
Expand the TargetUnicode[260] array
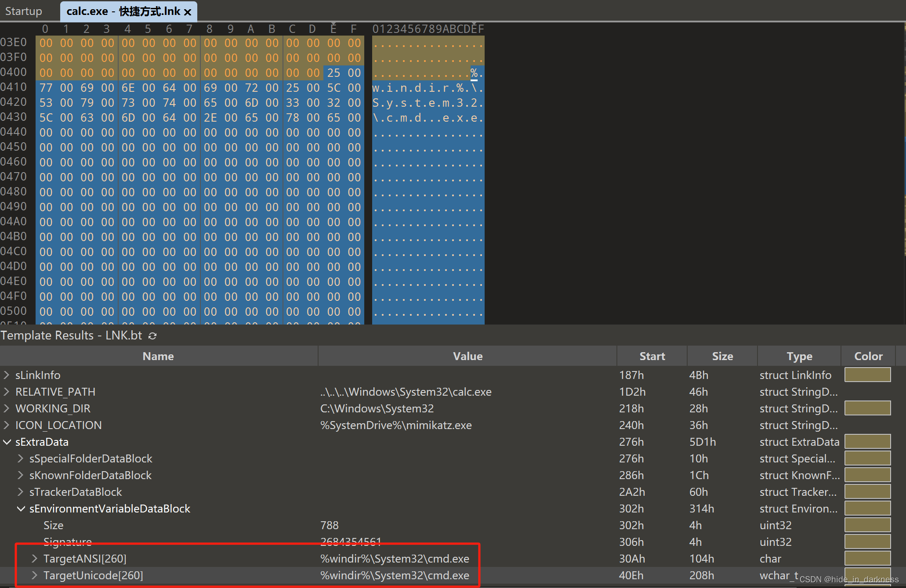[x=35, y=575]
